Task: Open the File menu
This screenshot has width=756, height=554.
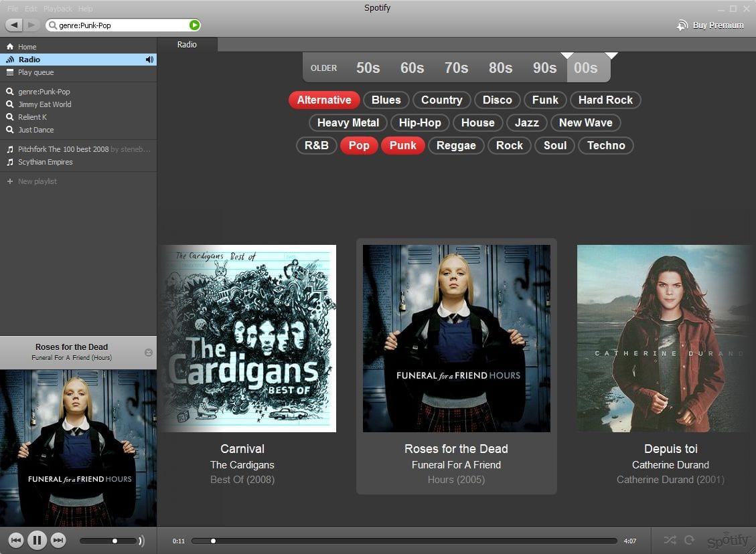Action: click(x=13, y=9)
